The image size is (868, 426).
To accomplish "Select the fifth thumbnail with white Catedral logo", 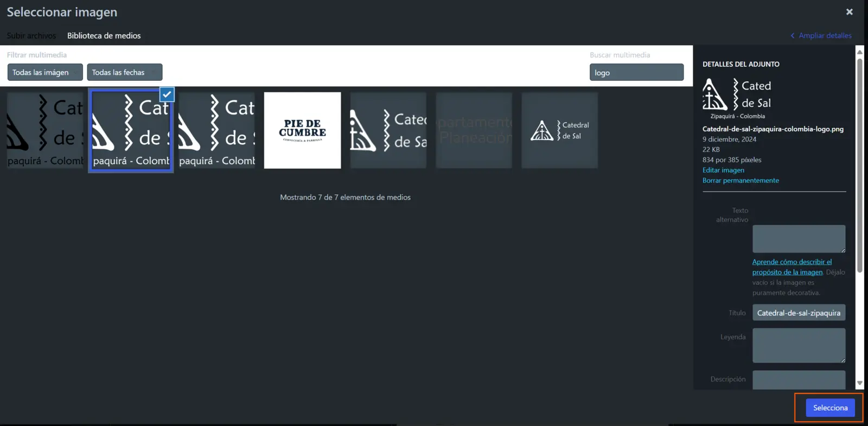I will click(388, 130).
